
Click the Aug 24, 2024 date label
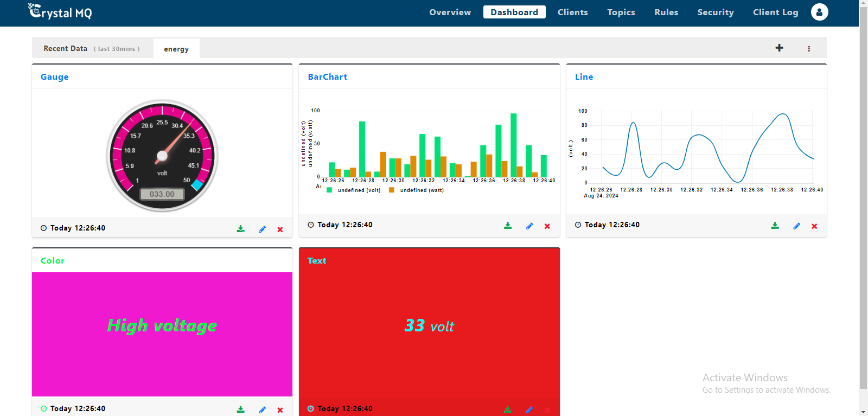pyautogui.click(x=601, y=196)
